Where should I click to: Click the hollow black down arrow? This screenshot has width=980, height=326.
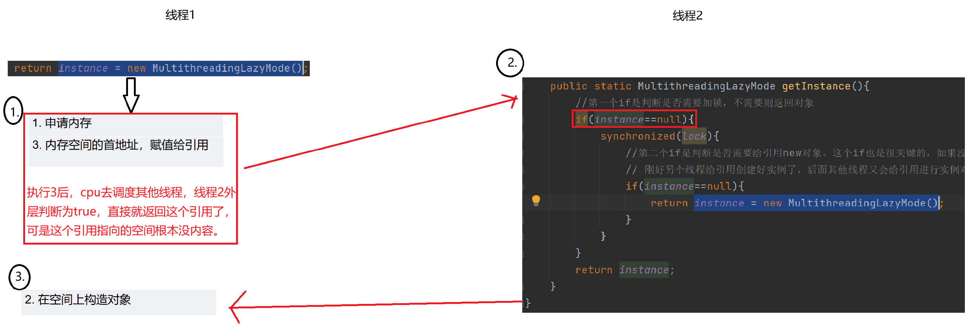tap(131, 95)
